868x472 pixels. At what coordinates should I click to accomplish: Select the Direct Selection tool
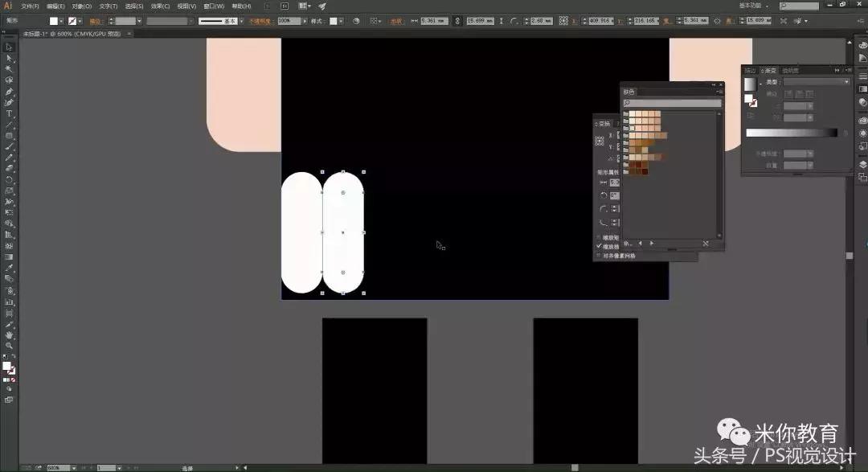click(9, 58)
